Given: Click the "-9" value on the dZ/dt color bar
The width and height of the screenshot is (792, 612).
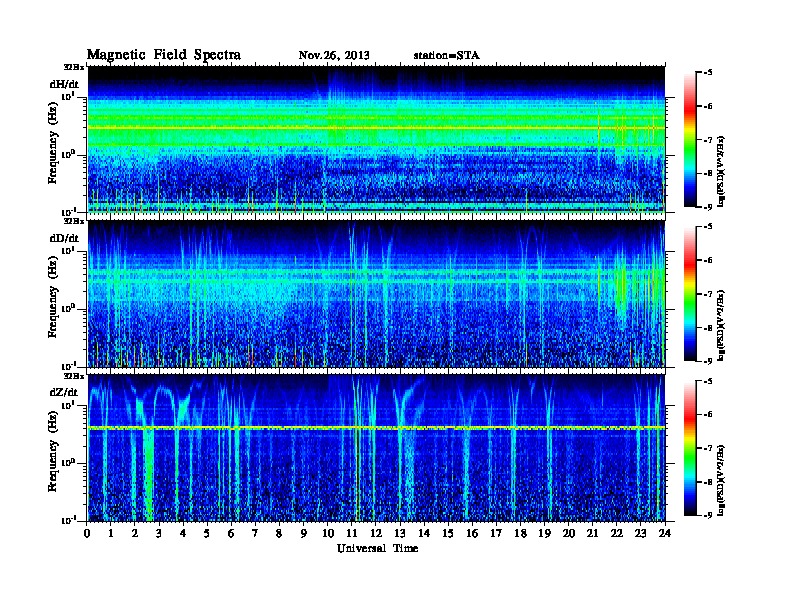Looking at the screenshot, I should pos(708,515).
